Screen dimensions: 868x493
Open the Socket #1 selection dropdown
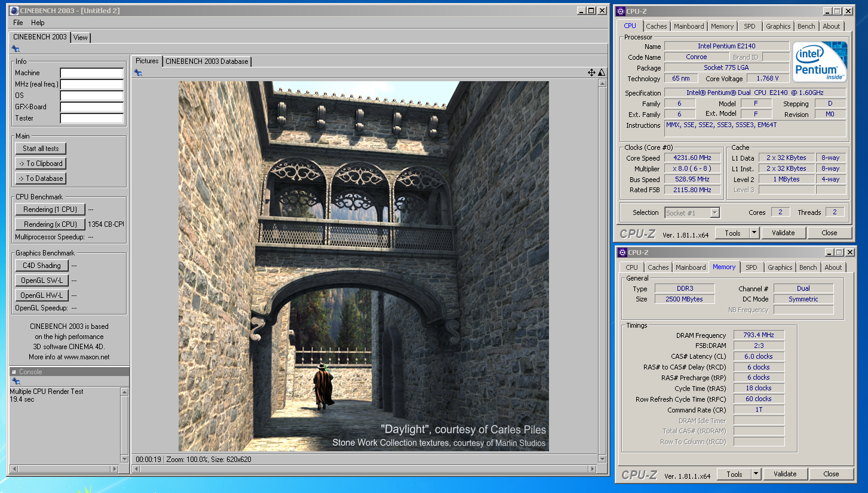tap(692, 212)
